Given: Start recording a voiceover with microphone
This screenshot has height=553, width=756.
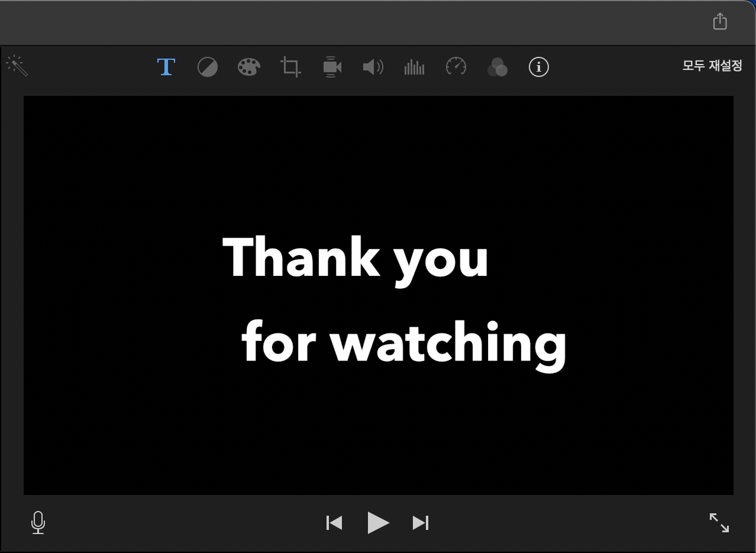Looking at the screenshot, I should click(x=38, y=523).
